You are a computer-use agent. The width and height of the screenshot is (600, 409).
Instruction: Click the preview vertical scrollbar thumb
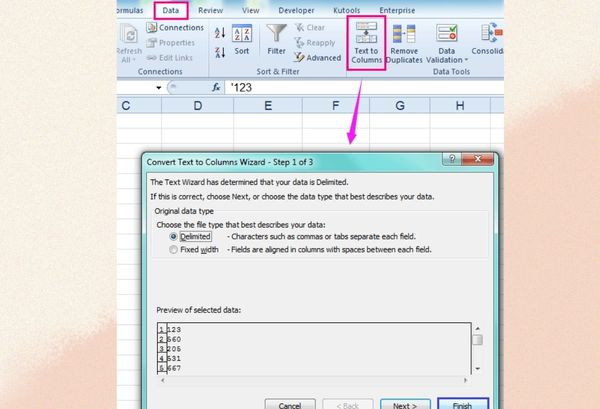[x=477, y=340]
